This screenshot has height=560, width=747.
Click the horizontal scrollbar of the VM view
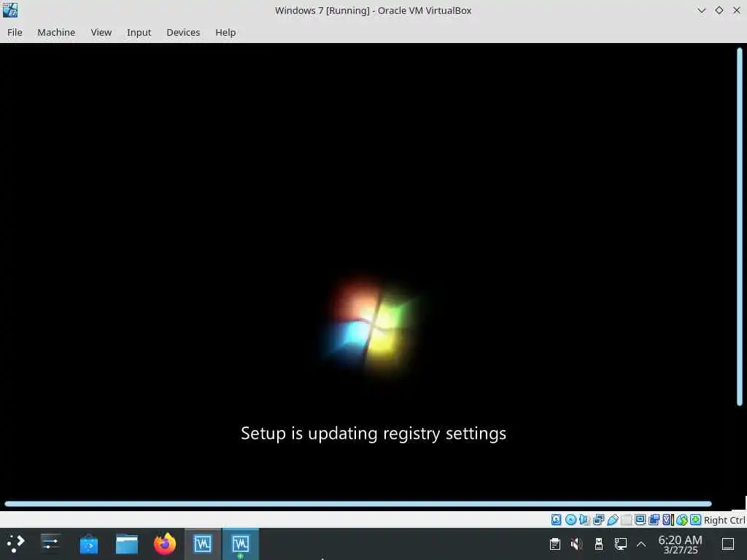click(358, 503)
